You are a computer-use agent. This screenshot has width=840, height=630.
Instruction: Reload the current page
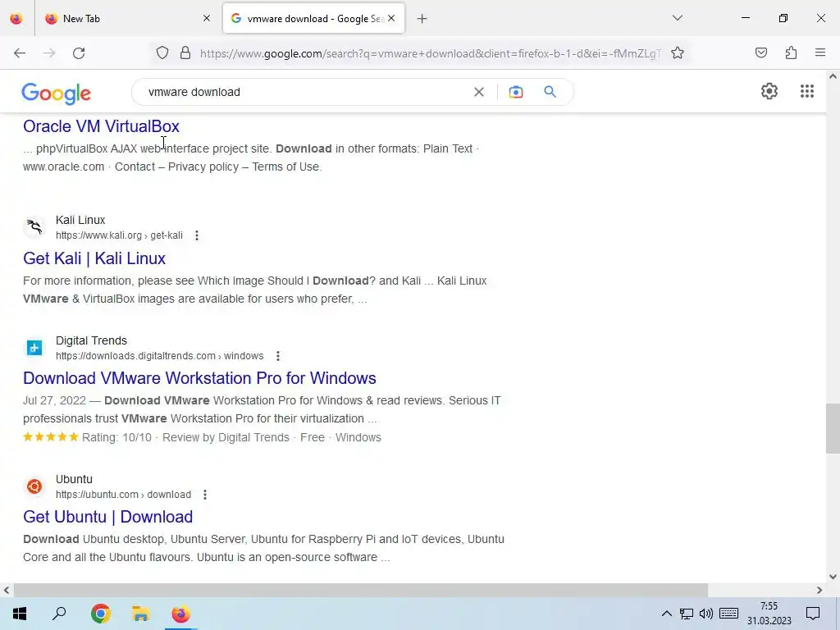pyautogui.click(x=79, y=53)
